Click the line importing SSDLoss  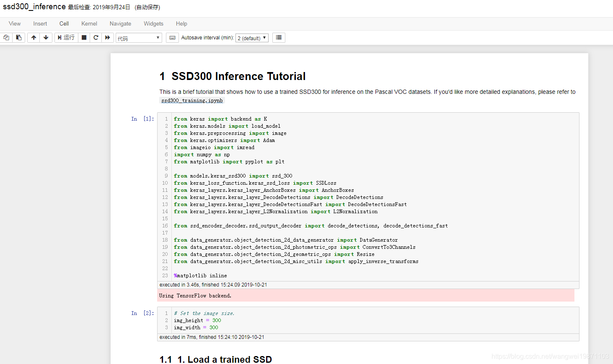pos(255,183)
